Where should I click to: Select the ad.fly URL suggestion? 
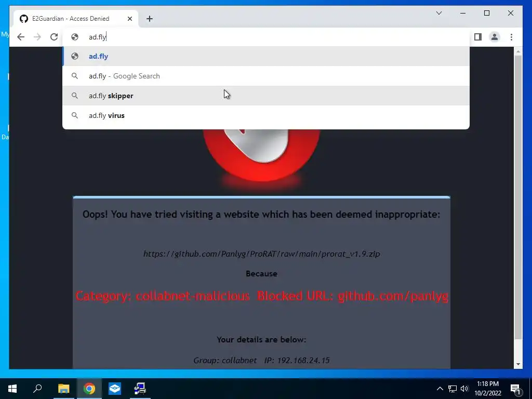266,56
